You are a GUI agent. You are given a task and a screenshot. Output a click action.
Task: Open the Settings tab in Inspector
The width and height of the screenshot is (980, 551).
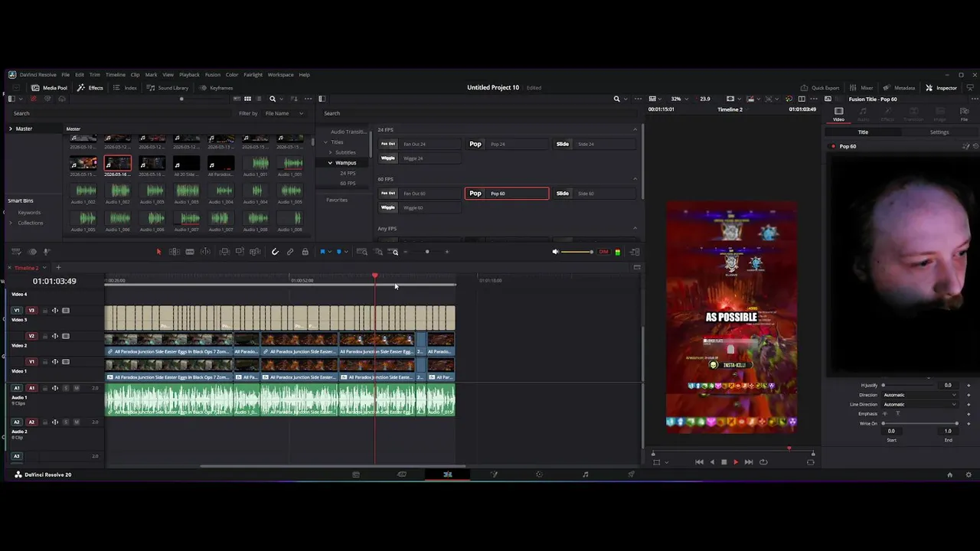939,132
